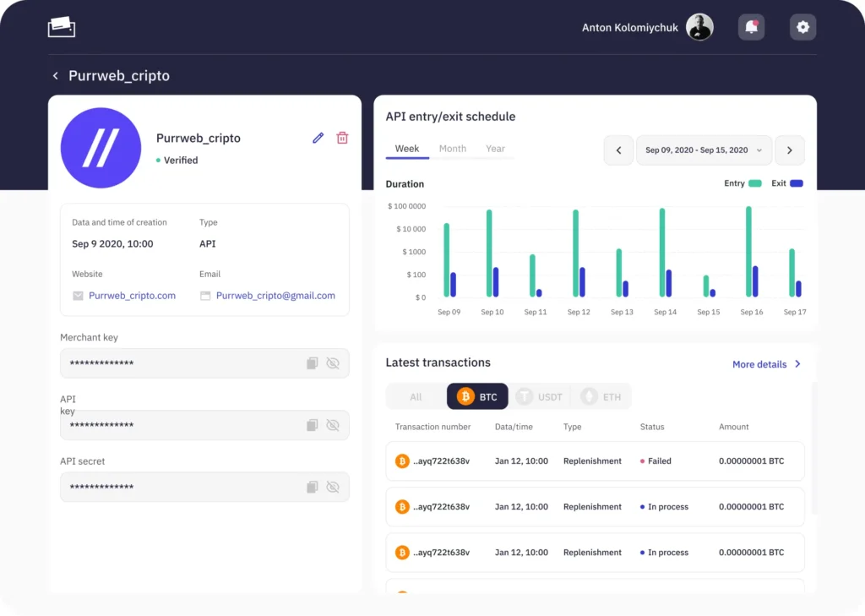
Task: Go to the previous date range
Action: [618, 150]
